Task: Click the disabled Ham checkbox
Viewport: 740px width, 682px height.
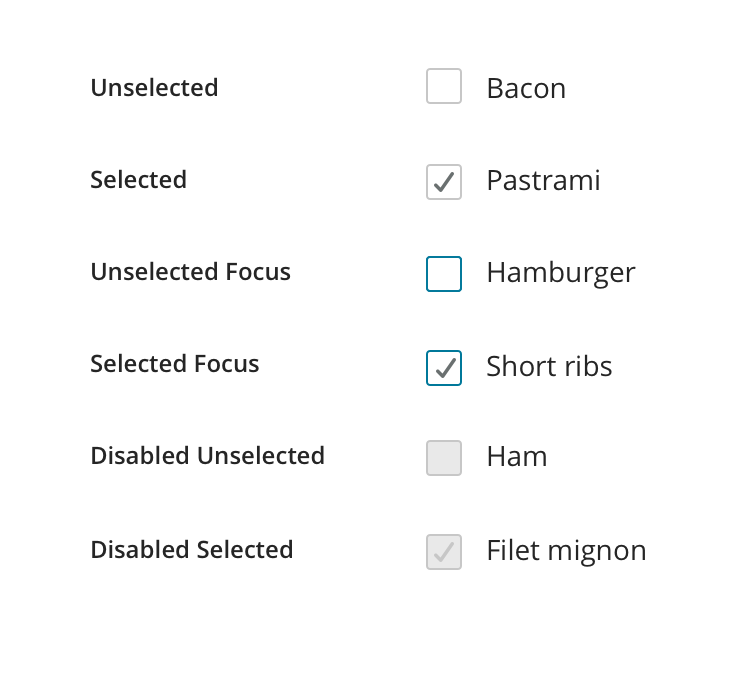Action: click(x=444, y=458)
